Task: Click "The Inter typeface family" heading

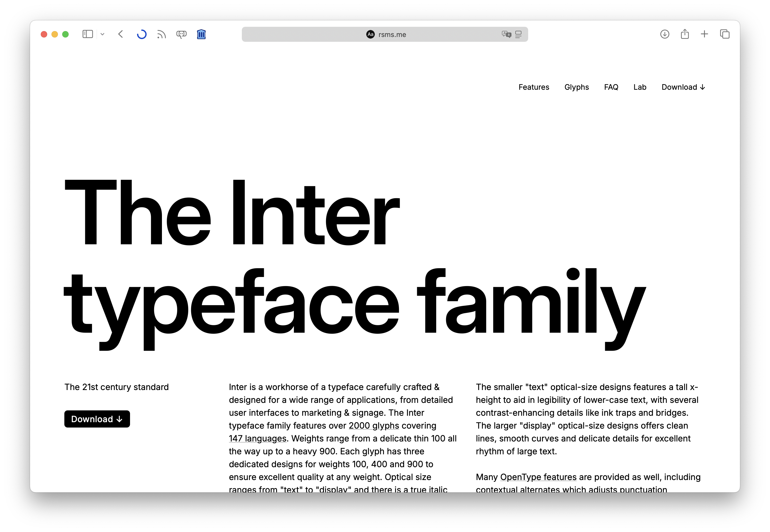Action: 355,265
